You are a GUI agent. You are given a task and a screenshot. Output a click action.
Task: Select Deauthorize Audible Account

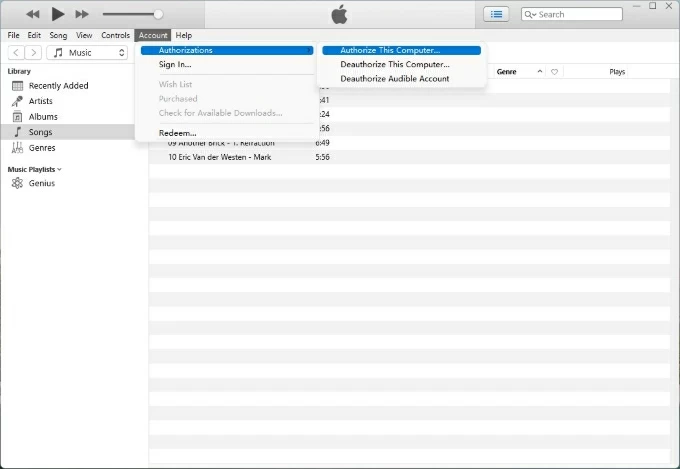[x=394, y=79]
